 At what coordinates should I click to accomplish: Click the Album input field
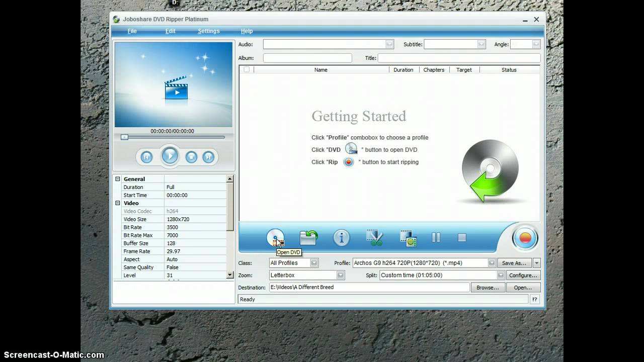[x=307, y=58]
